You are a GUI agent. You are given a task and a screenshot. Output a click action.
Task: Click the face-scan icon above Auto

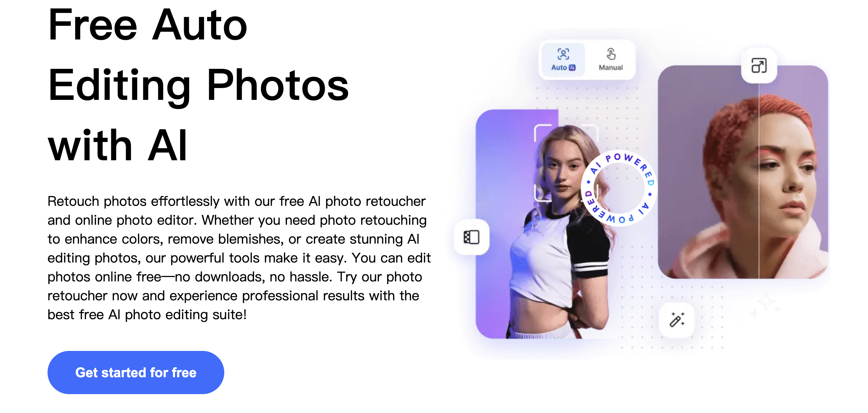click(563, 54)
